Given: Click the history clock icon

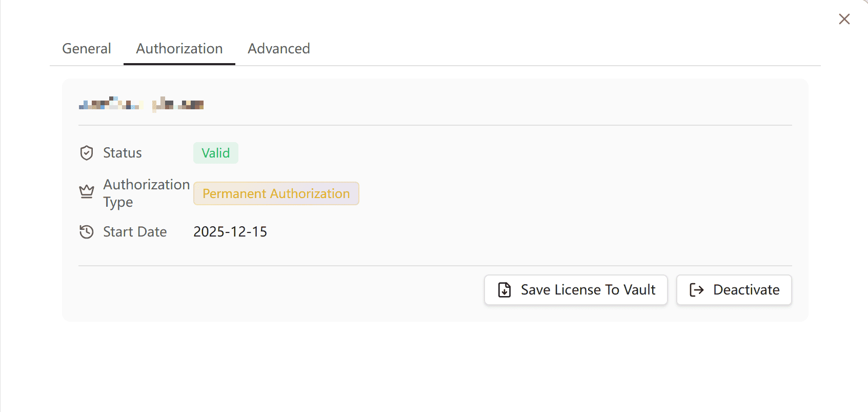Looking at the screenshot, I should click(x=87, y=232).
